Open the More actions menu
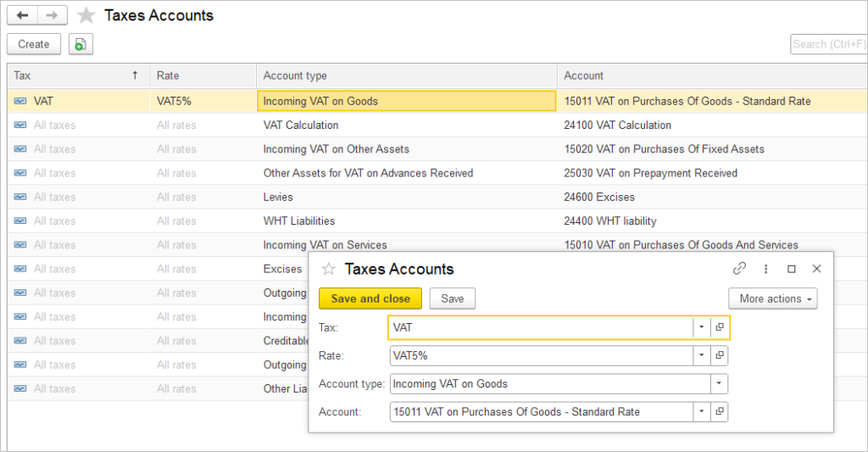 coord(773,299)
